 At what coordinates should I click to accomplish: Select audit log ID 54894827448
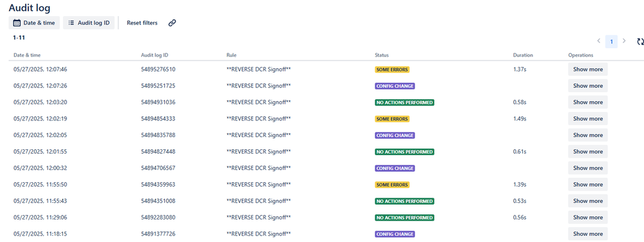pyautogui.click(x=158, y=151)
